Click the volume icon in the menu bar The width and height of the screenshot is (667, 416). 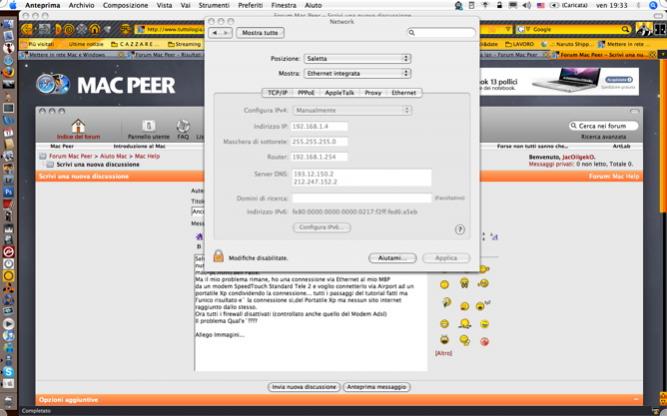[x=527, y=6]
